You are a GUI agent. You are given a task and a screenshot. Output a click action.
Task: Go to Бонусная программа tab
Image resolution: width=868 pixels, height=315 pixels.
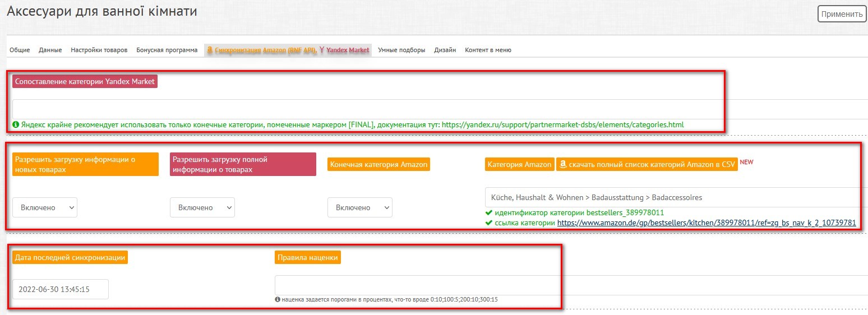pos(167,50)
